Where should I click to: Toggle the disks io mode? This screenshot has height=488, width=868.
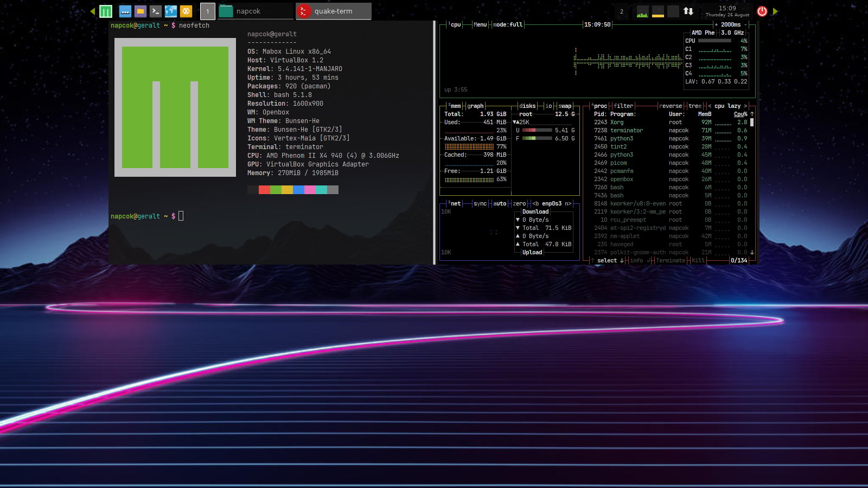coord(548,106)
